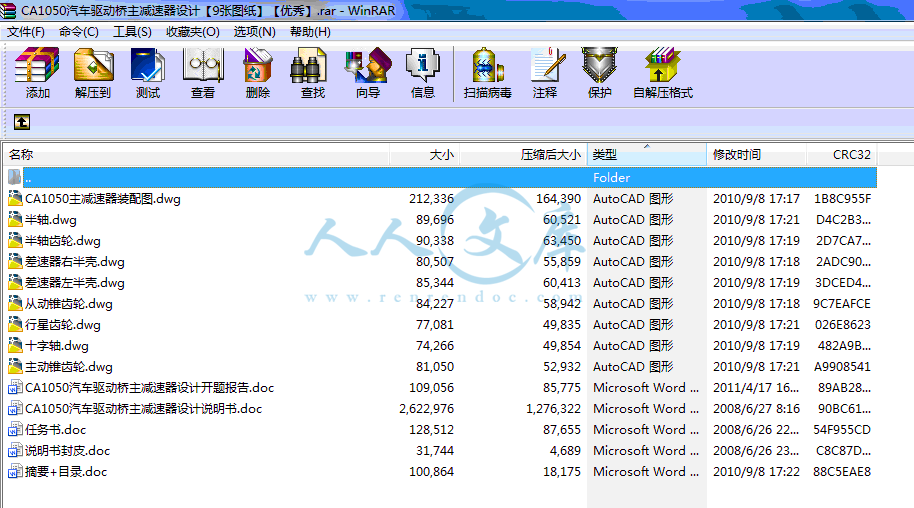The height and width of the screenshot is (508, 914).
Task: Open the 命令(C) menu
Action: (79, 31)
